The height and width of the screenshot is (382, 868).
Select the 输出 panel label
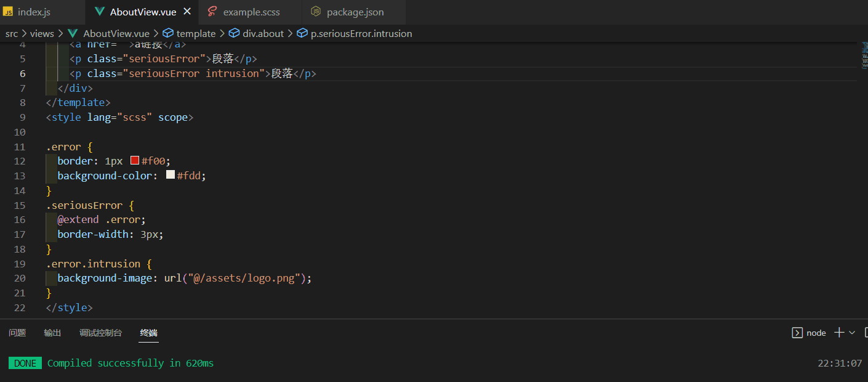click(52, 333)
